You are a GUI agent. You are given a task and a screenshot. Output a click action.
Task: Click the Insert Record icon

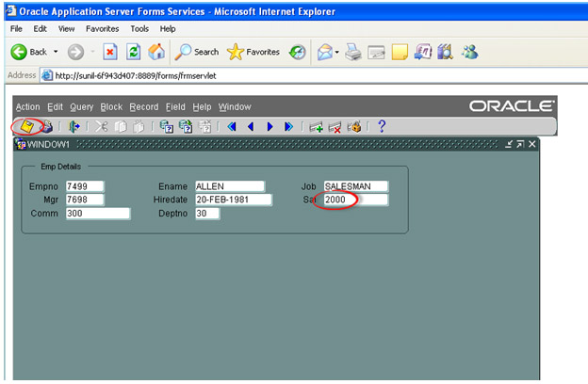coord(316,127)
